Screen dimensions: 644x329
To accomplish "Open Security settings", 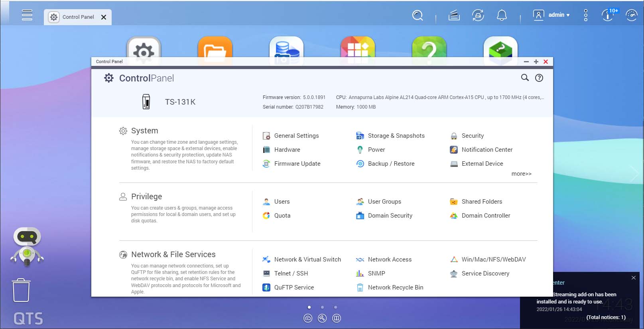I will (467, 136).
